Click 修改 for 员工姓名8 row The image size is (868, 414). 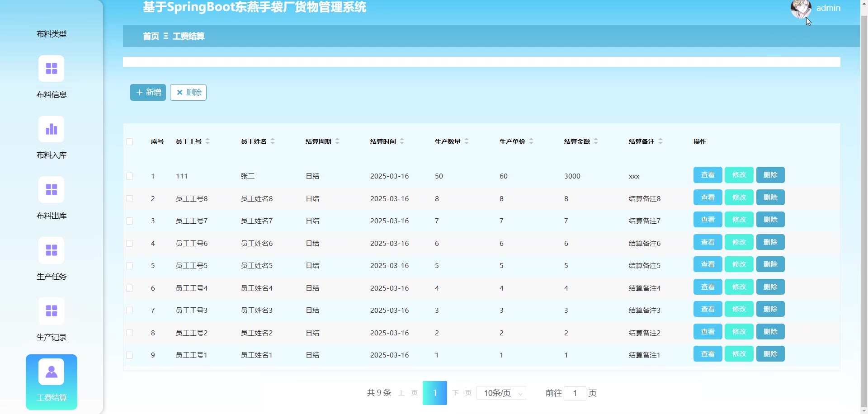[739, 198]
